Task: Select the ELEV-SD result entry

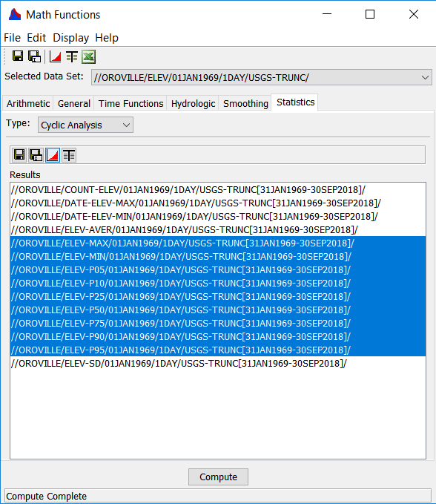Action: [x=218, y=363]
